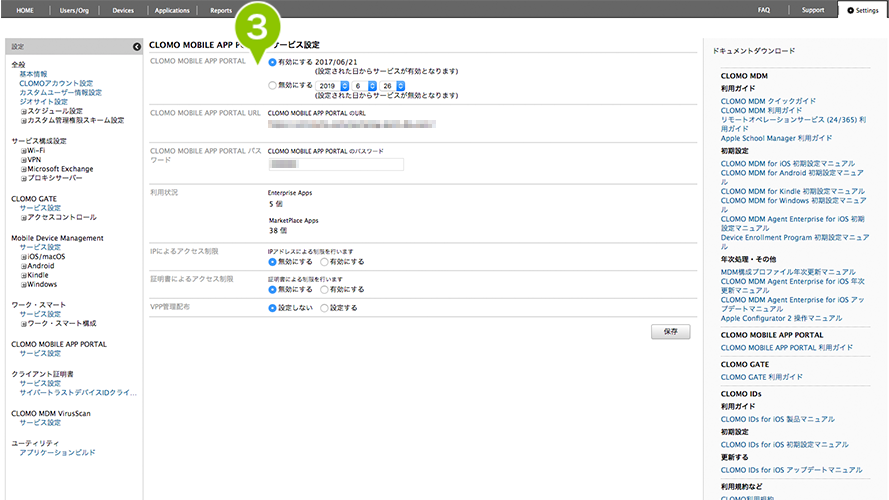This screenshot has height=500, width=889.
Task: Expand the Kindle tree node
Action: [24, 276]
